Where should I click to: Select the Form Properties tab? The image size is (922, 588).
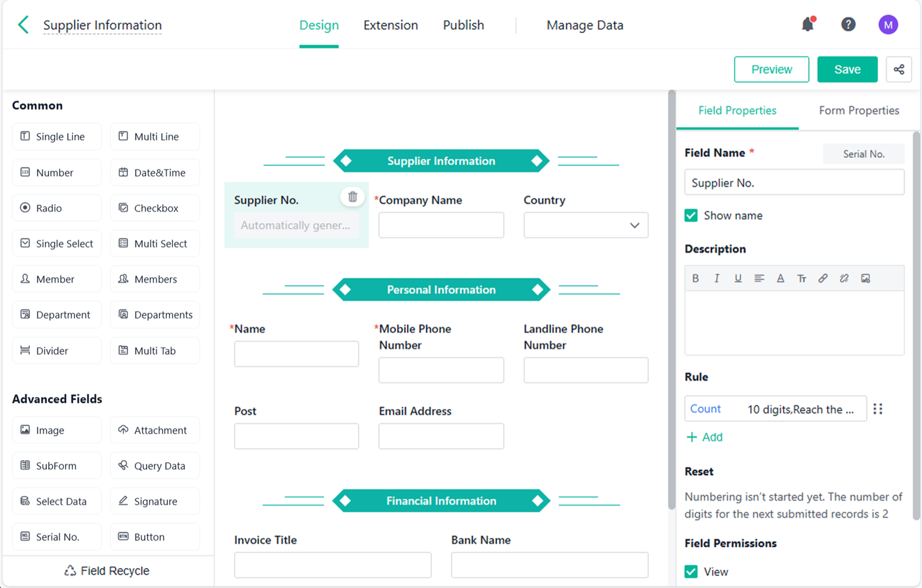(x=859, y=111)
